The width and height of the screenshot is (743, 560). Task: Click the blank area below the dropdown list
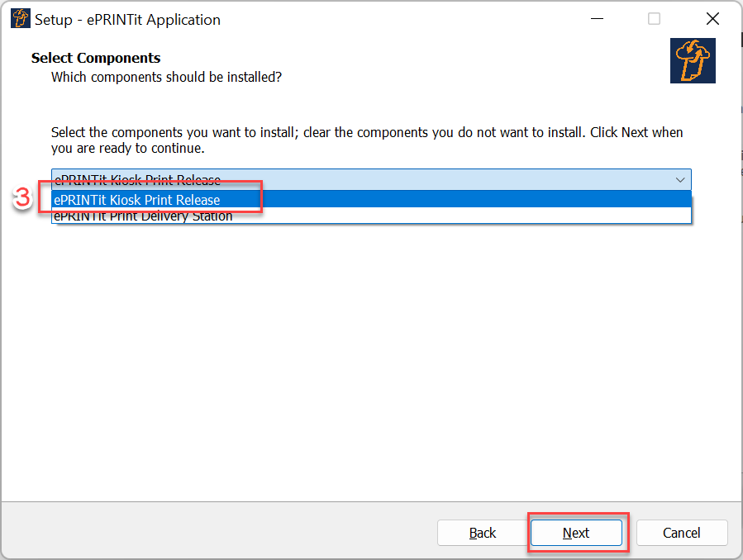[371, 360]
